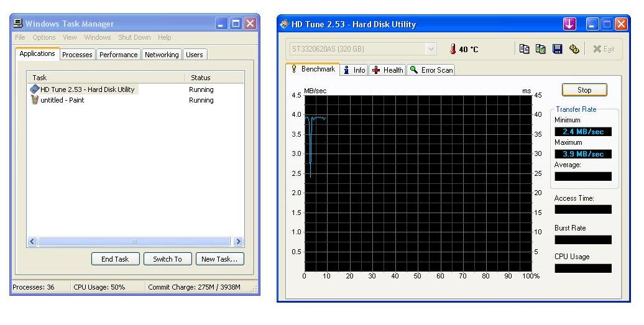Click Running status of HD Tune task
The height and width of the screenshot is (325, 644).
point(201,89)
